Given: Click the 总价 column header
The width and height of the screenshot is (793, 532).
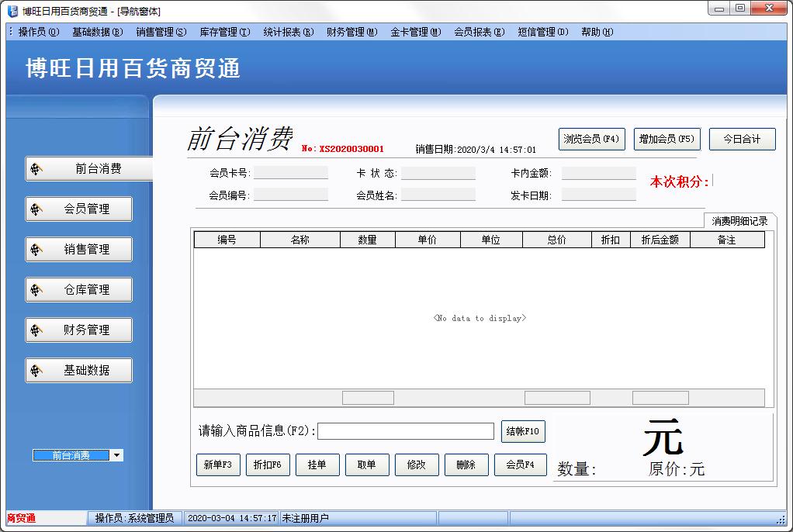Looking at the screenshot, I should [x=557, y=240].
